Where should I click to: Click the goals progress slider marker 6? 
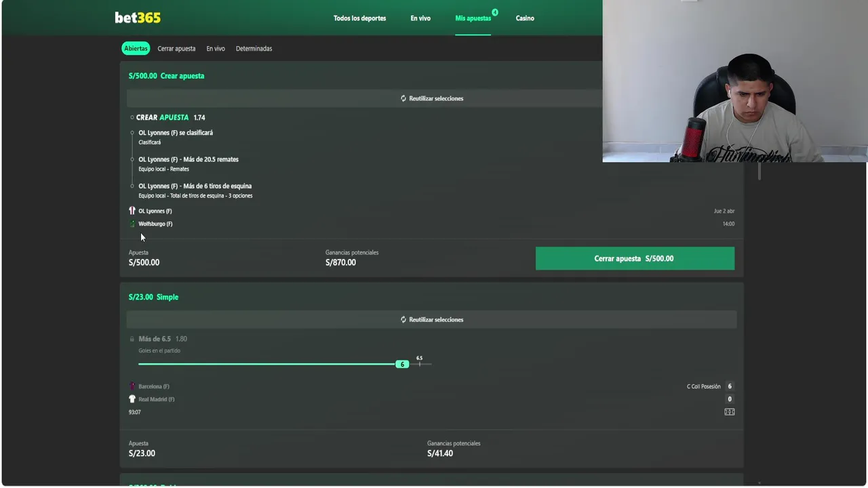point(402,364)
